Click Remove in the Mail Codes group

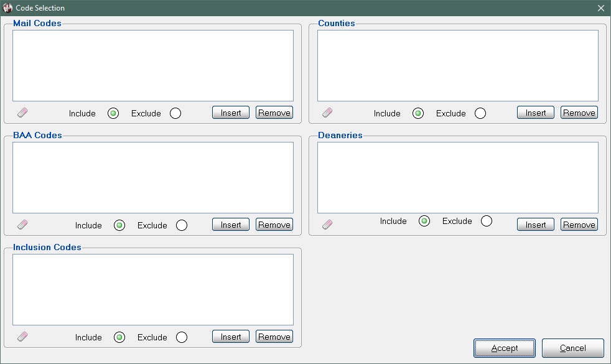[x=274, y=113]
